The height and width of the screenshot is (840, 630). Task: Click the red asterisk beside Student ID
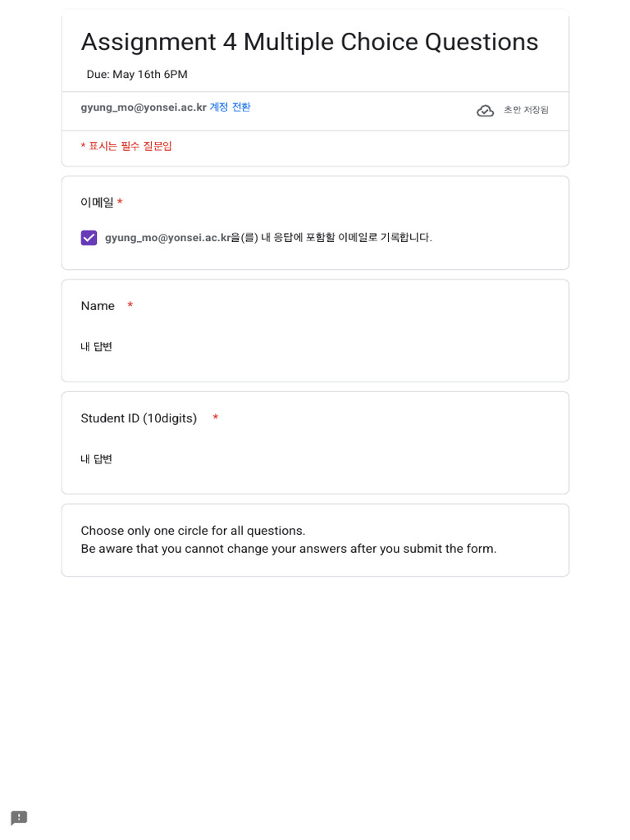pos(215,418)
